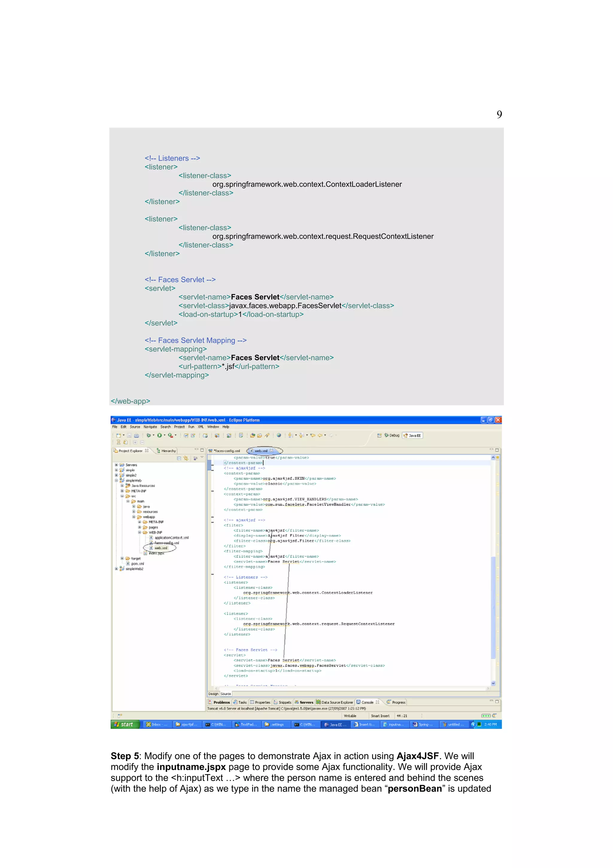This screenshot has height=868, width=613.
Task: Select pom.xml in Project Explorer
Action: (135, 564)
